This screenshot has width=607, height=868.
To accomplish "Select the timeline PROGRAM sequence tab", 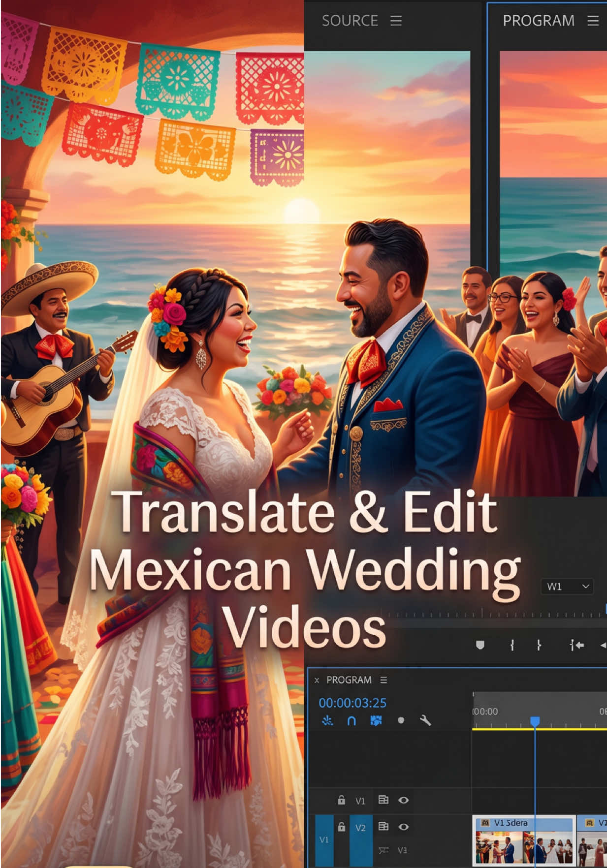I will [349, 680].
